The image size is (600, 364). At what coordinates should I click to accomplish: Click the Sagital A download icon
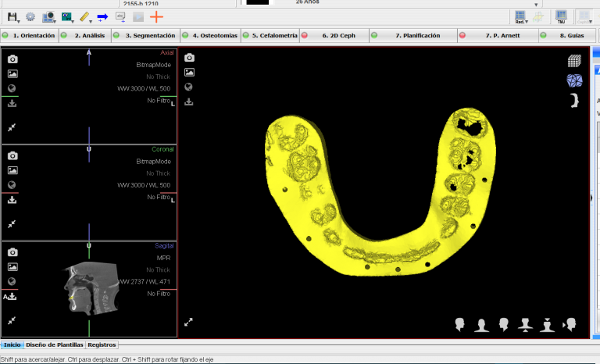coord(10,296)
